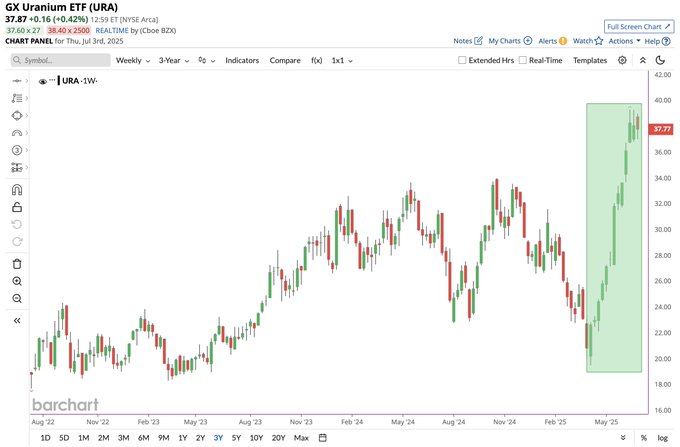Add to Watch list

[x=588, y=41]
